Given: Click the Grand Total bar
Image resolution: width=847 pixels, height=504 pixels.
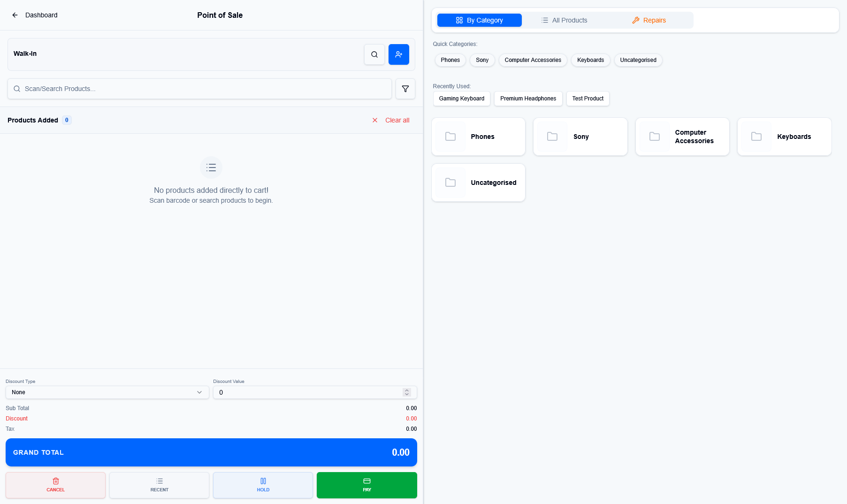Looking at the screenshot, I should (211, 452).
